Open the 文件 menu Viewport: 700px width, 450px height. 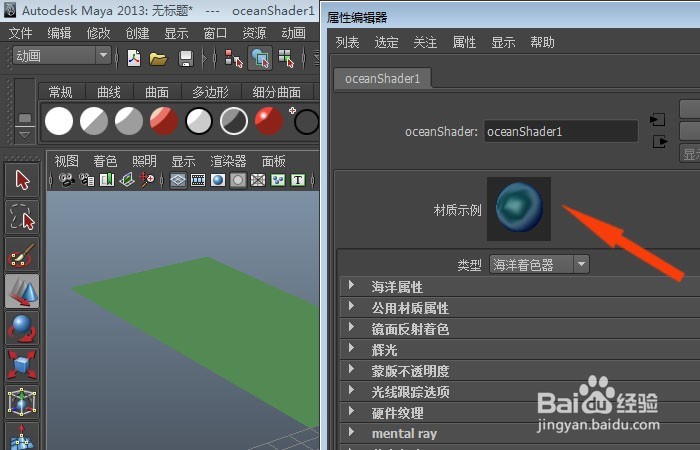pos(21,33)
